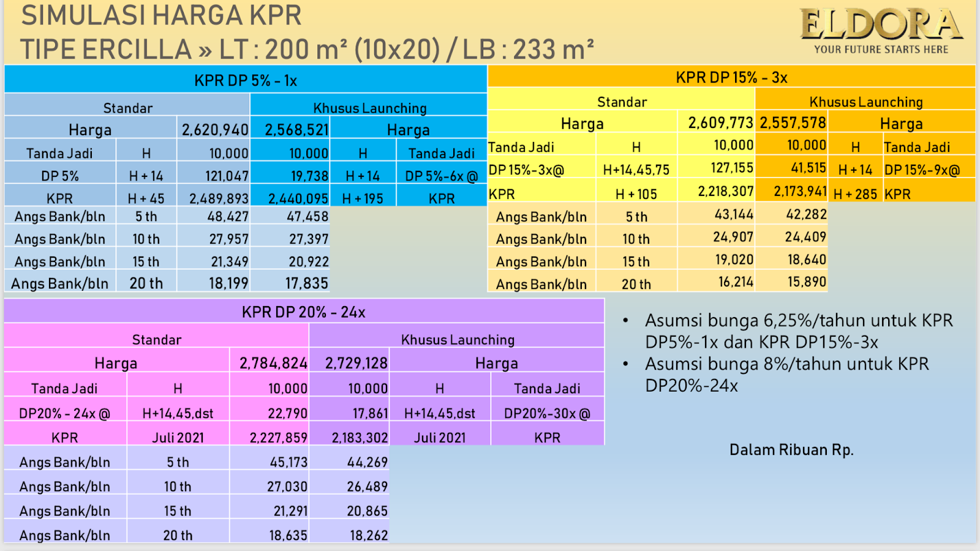Image resolution: width=980 pixels, height=551 pixels.
Task: Click the KPR value 2,218,307
Action: (x=726, y=192)
